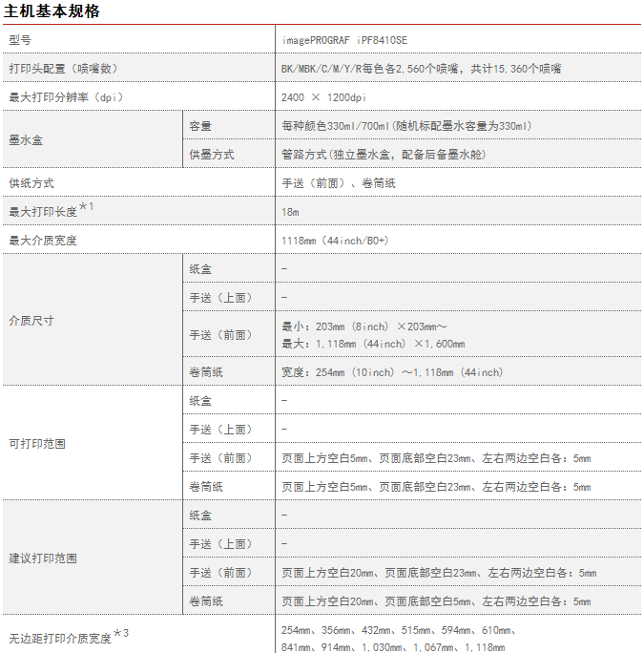Click 手送(前面) under 介质尺寸

pos(220,335)
